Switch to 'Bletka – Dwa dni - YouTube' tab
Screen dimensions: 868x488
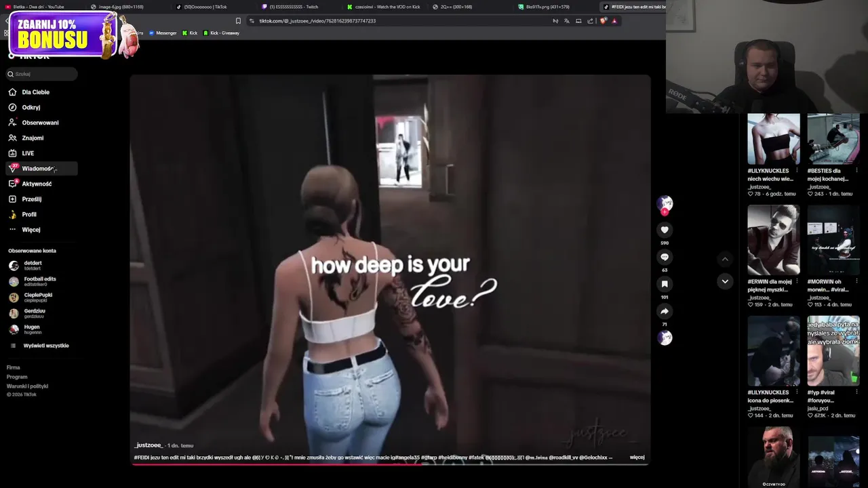click(x=37, y=7)
